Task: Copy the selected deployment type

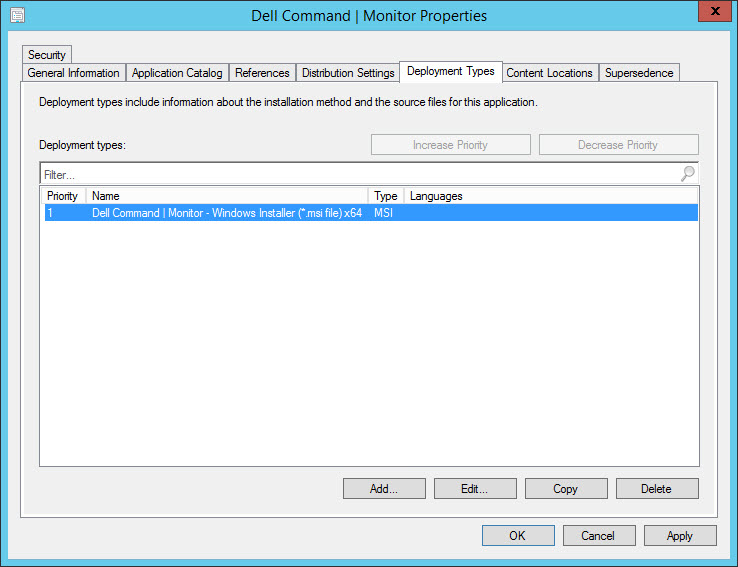Action: pyautogui.click(x=565, y=489)
